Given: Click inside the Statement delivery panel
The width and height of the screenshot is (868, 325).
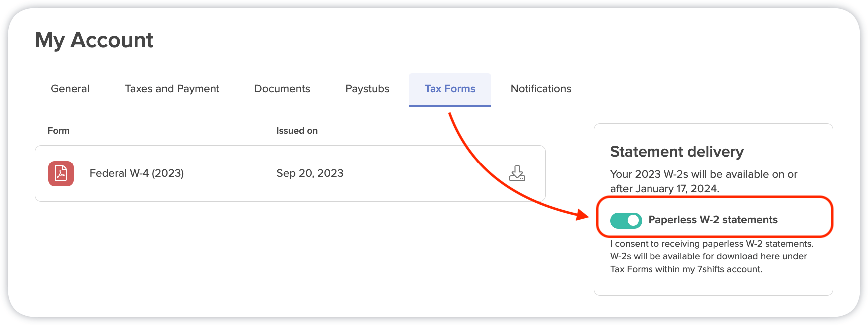Looking at the screenshot, I should coord(713,284).
